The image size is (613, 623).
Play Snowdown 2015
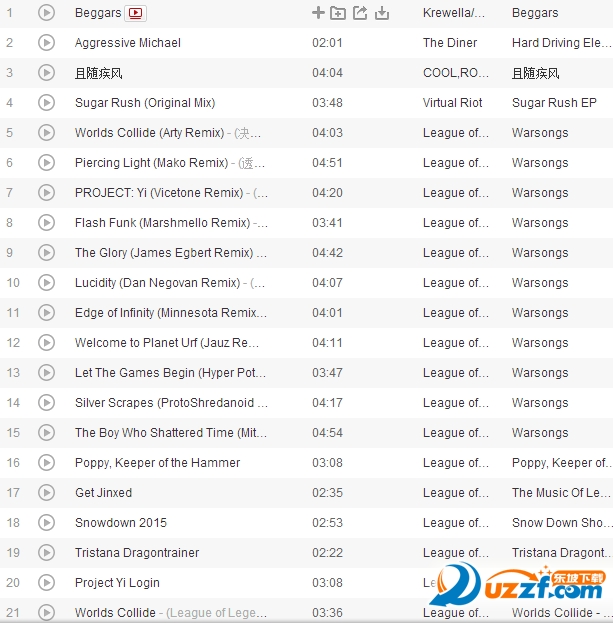pos(46,522)
